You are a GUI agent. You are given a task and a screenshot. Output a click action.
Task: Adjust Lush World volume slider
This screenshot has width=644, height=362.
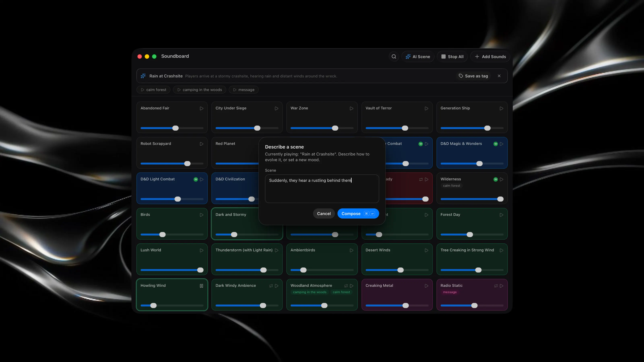pos(172,270)
